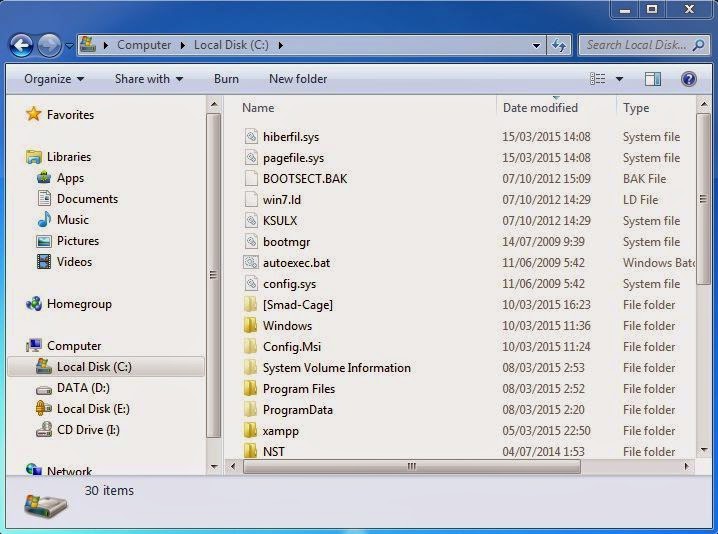Select the Windows folder icon
This screenshot has width=718, height=534.
[x=250, y=325]
